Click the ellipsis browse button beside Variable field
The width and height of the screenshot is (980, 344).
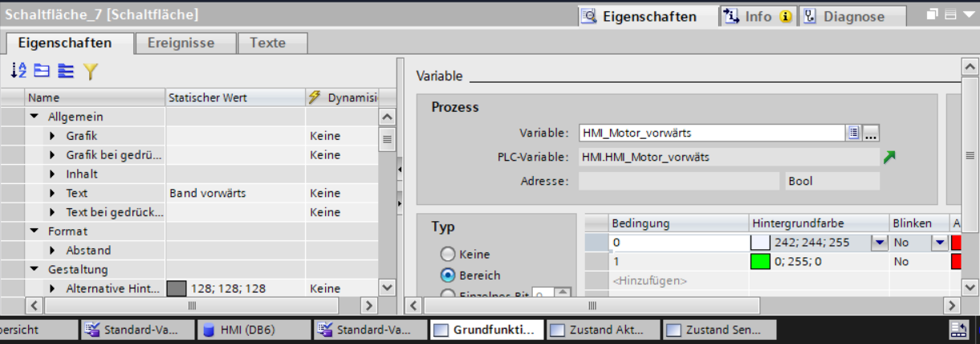point(871,133)
